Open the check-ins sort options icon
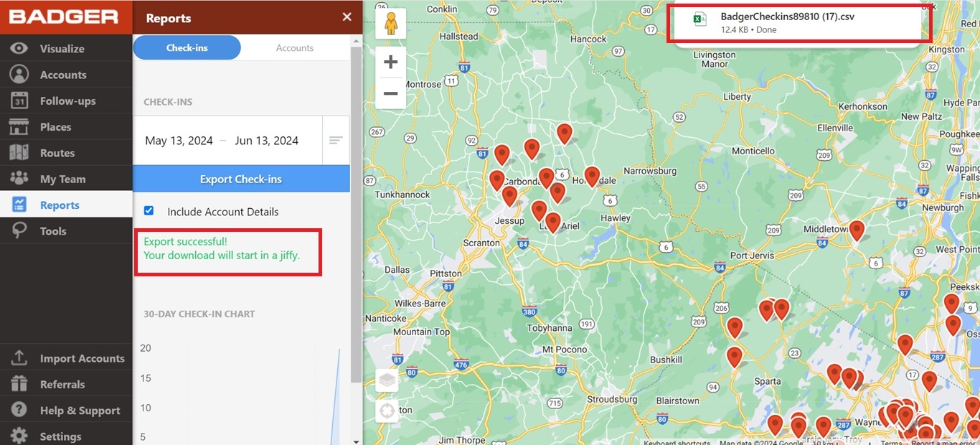Viewport: 980px width, 445px height. 336,141
